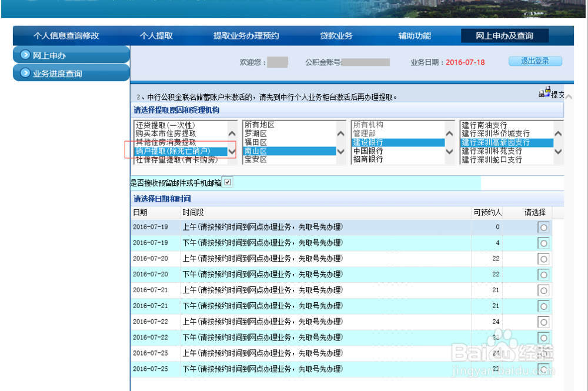Select the 网上申办及查询 tab
The image size is (588, 391).
coord(505,36)
